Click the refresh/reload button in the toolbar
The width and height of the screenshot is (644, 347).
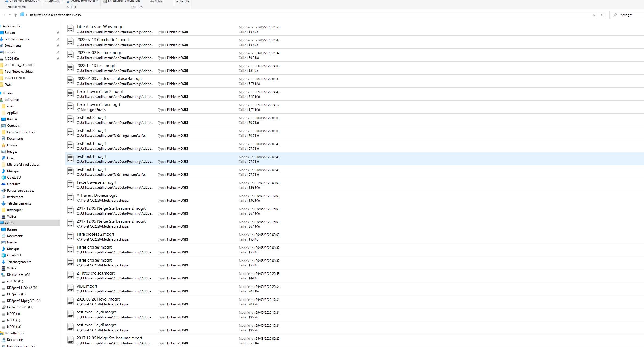(602, 15)
